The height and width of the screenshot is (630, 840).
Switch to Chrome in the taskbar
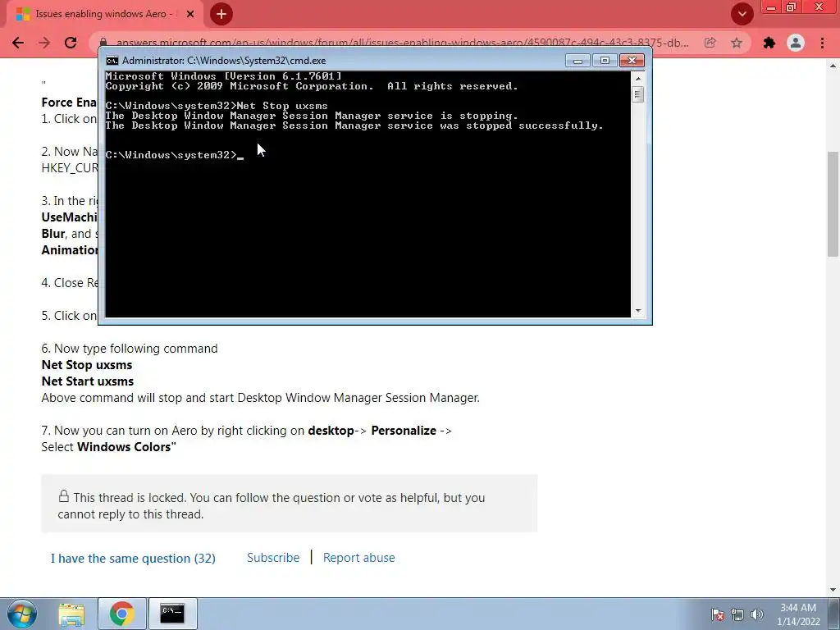click(x=121, y=614)
